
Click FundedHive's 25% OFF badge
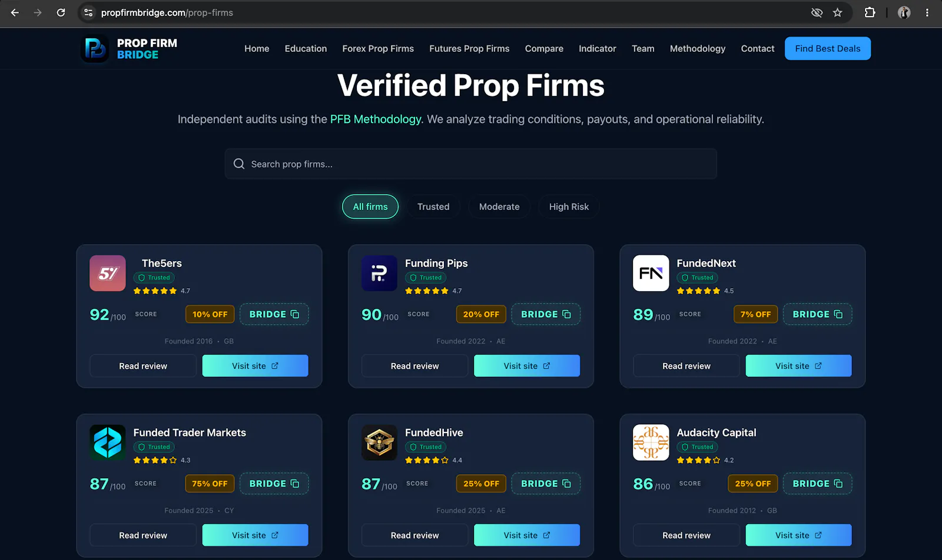pyautogui.click(x=481, y=484)
